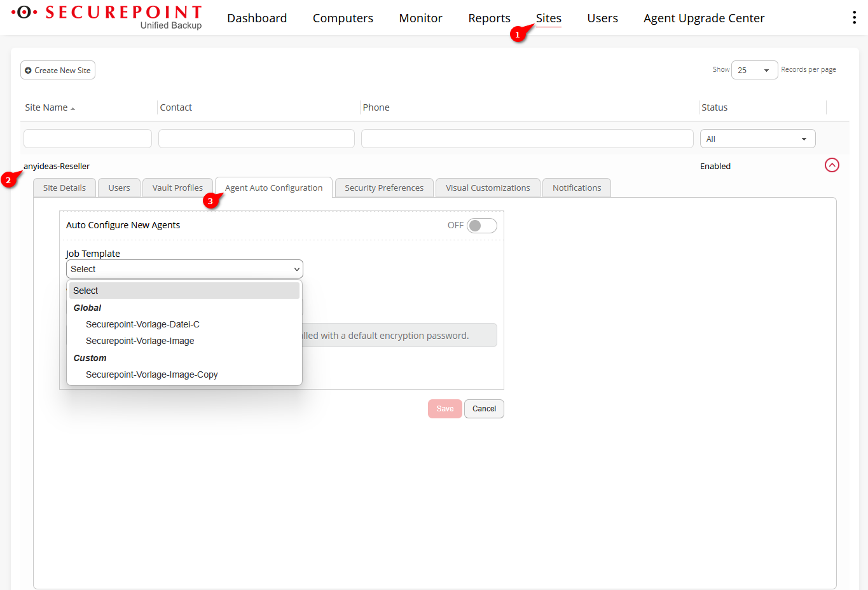Image resolution: width=868 pixels, height=590 pixels.
Task: Open the Status filter dropdown
Action: point(757,139)
